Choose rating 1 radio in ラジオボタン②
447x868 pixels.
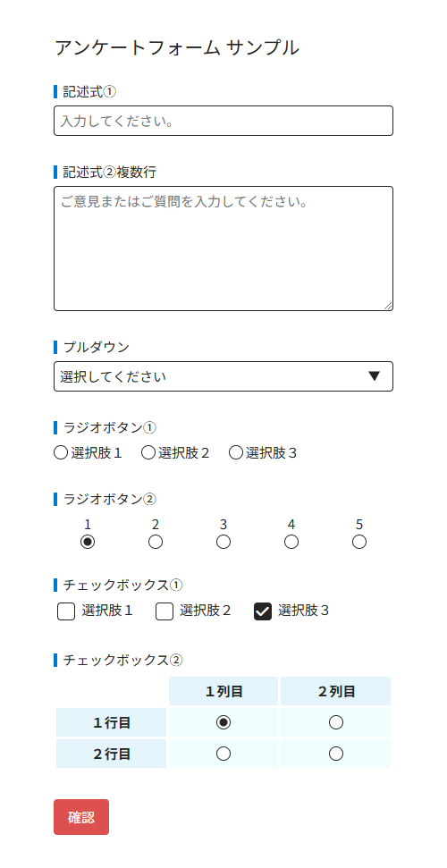pos(88,542)
